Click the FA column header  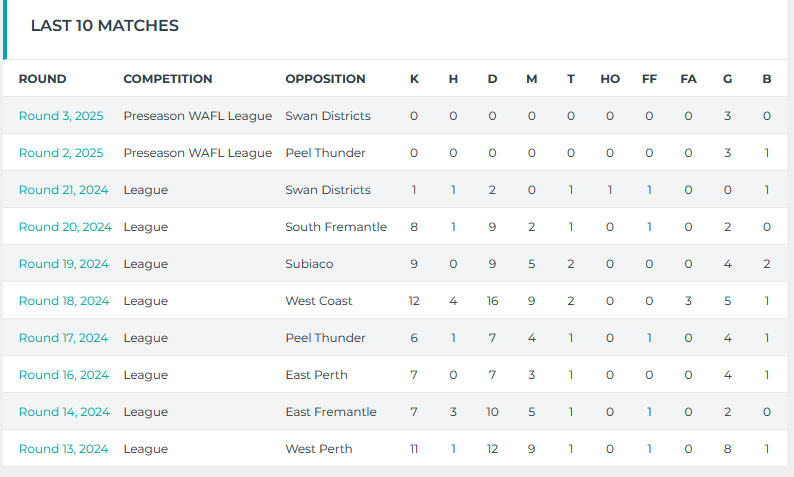(688, 79)
